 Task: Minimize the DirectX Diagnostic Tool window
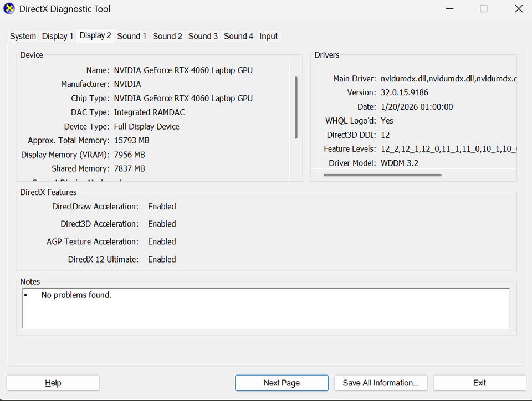(449, 9)
